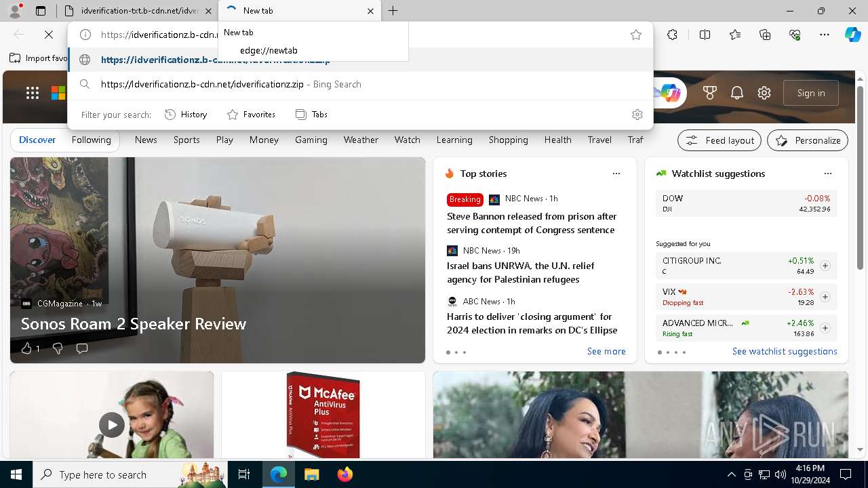Stop loading the page

tap(49, 35)
